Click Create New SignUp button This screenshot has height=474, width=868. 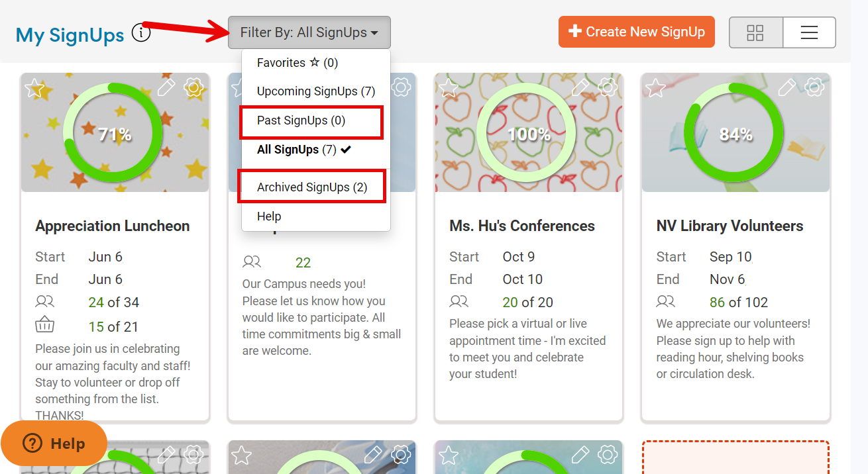(636, 32)
